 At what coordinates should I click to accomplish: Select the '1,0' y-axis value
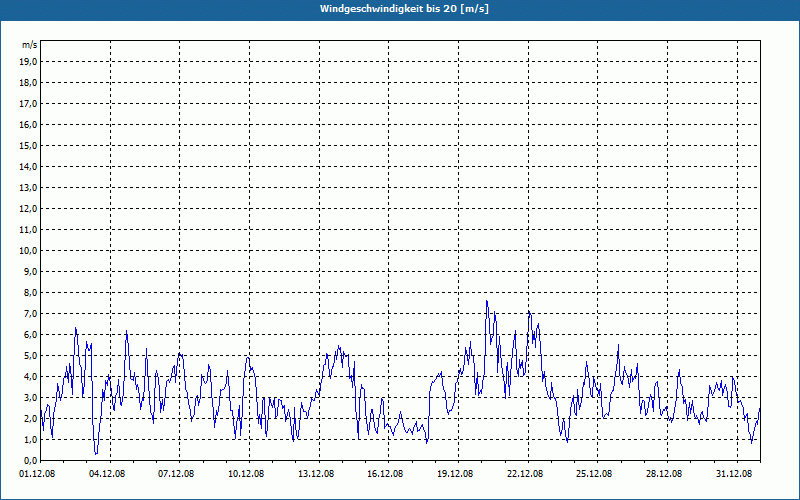pos(30,439)
